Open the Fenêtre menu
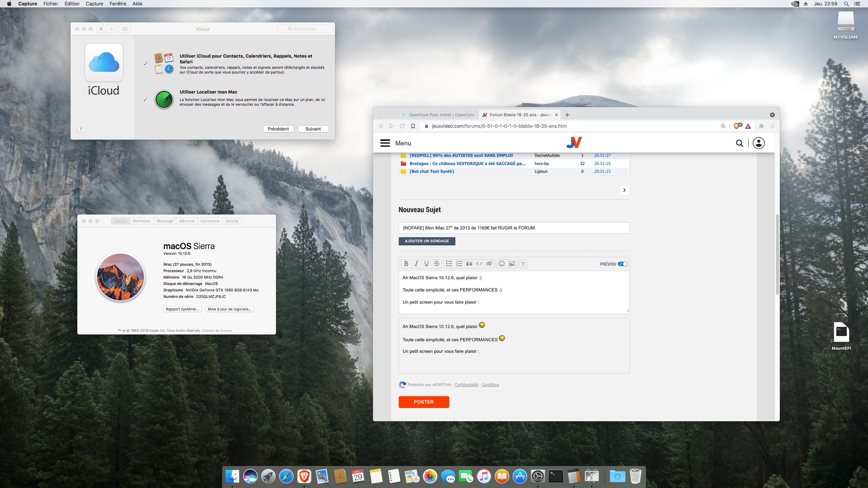Image resolution: width=868 pixels, height=488 pixels. [x=118, y=4]
